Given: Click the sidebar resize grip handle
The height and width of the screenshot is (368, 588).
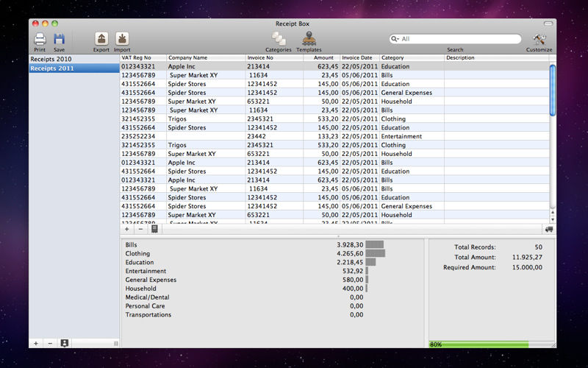Looking at the screenshot, I should [115, 343].
